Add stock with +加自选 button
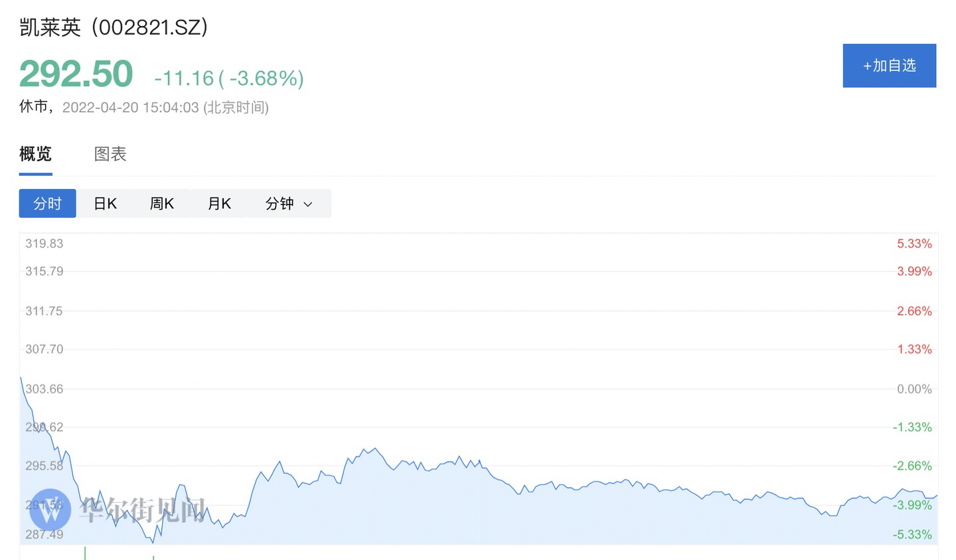 point(889,66)
